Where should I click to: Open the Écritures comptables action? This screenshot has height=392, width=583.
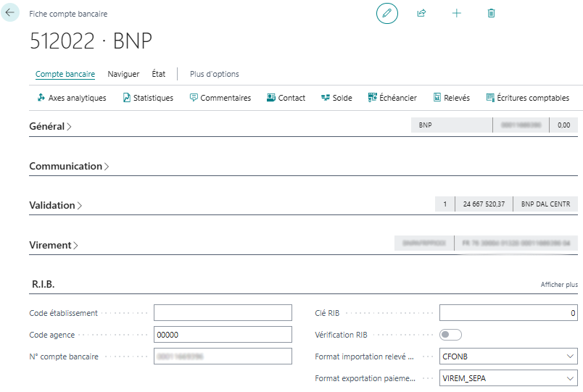pyautogui.click(x=528, y=98)
